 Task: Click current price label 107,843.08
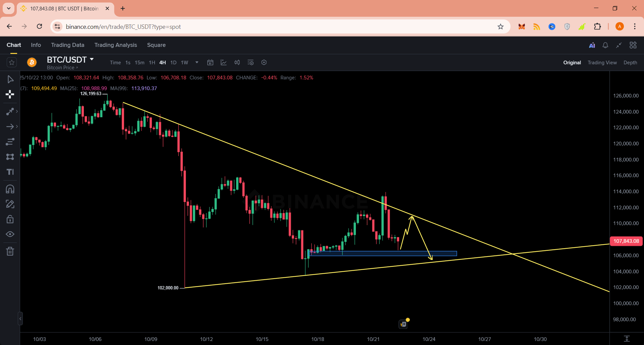point(626,241)
